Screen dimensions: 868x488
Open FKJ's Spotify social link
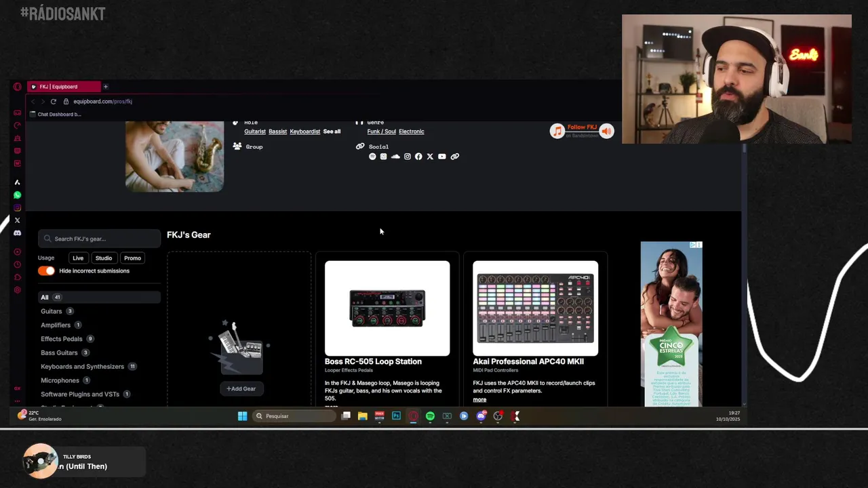pyautogui.click(x=372, y=157)
